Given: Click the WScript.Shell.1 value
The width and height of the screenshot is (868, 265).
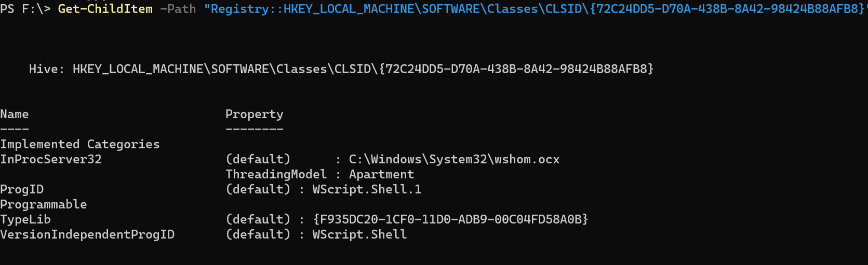Looking at the screenshot, I should pos(367,189).
